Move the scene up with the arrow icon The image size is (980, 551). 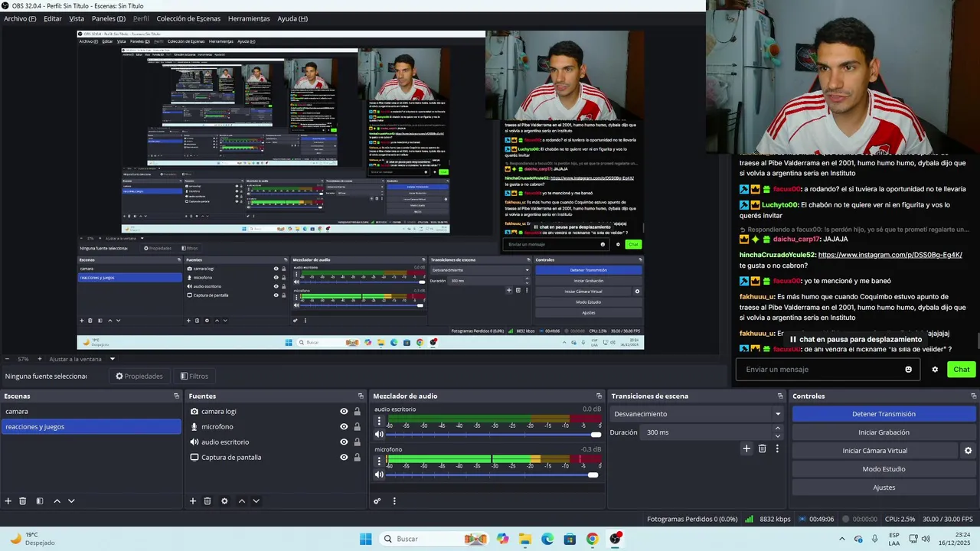click(x=57, y=501)
